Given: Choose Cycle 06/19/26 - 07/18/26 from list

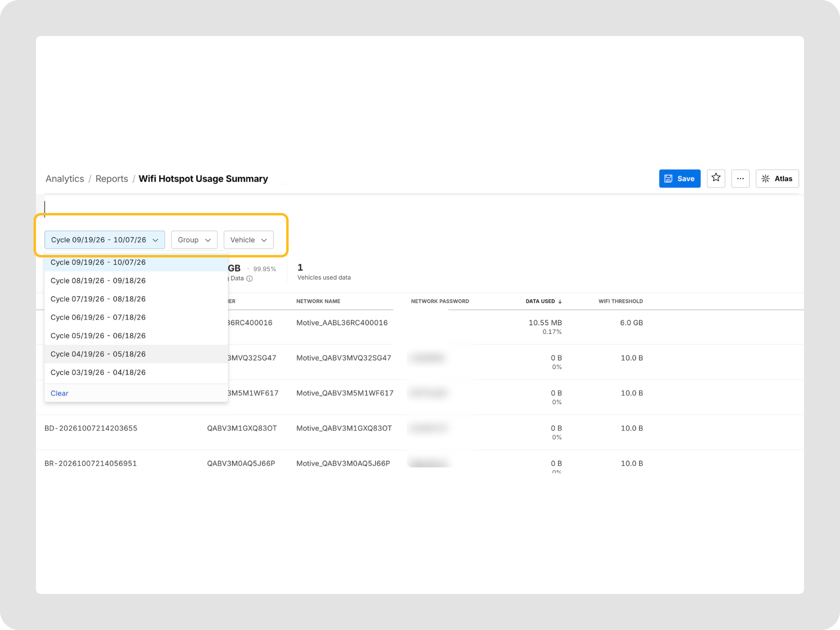Looking at the screenshot, I should tap(136, 317).
